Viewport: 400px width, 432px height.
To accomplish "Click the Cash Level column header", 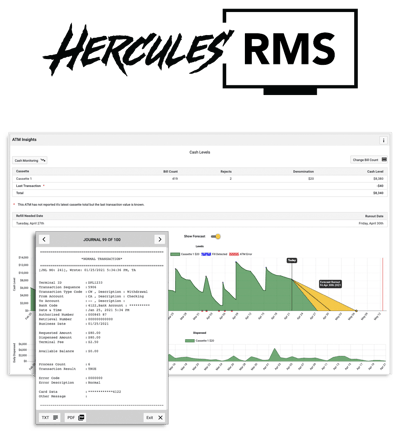I will pyautogui.click(x=375, y=171).
